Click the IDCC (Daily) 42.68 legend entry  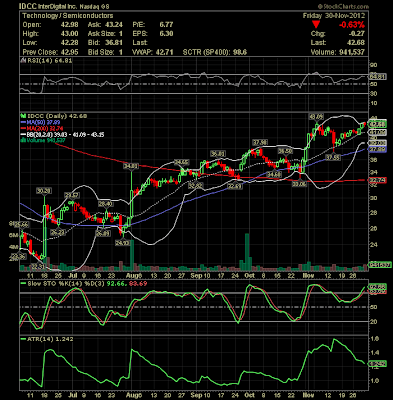[57, 116]
